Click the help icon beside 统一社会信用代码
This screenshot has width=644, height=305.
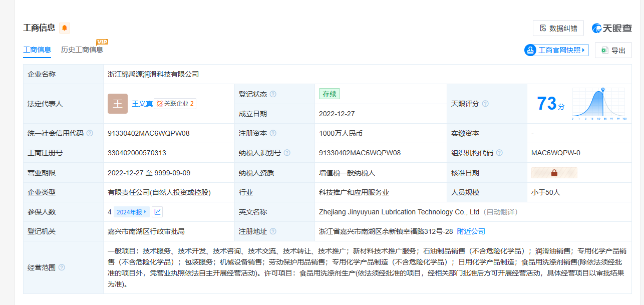pos(90,133)
